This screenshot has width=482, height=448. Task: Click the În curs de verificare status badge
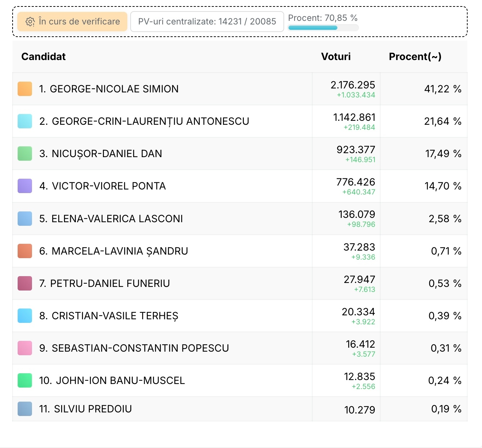click(72, 22)
